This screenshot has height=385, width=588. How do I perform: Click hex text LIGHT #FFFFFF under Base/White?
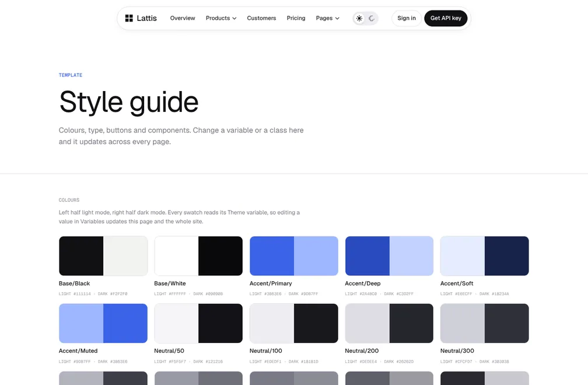tap(170, 294)
